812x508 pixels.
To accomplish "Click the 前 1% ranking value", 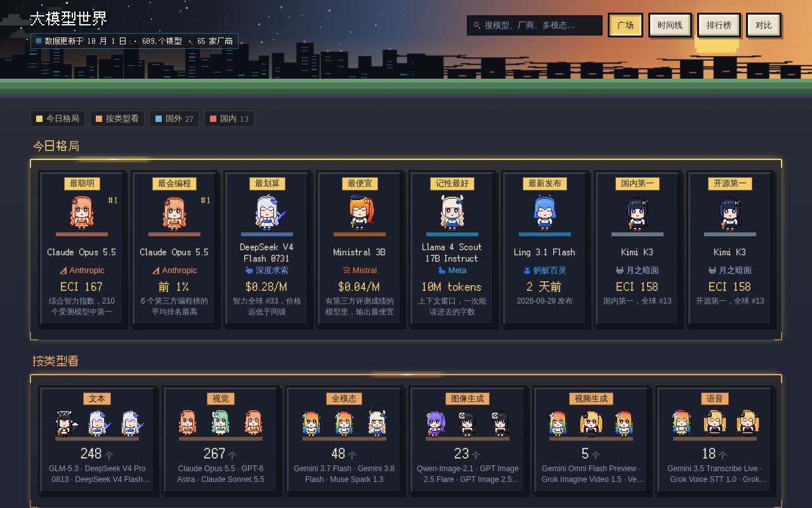I will point(174,287).
